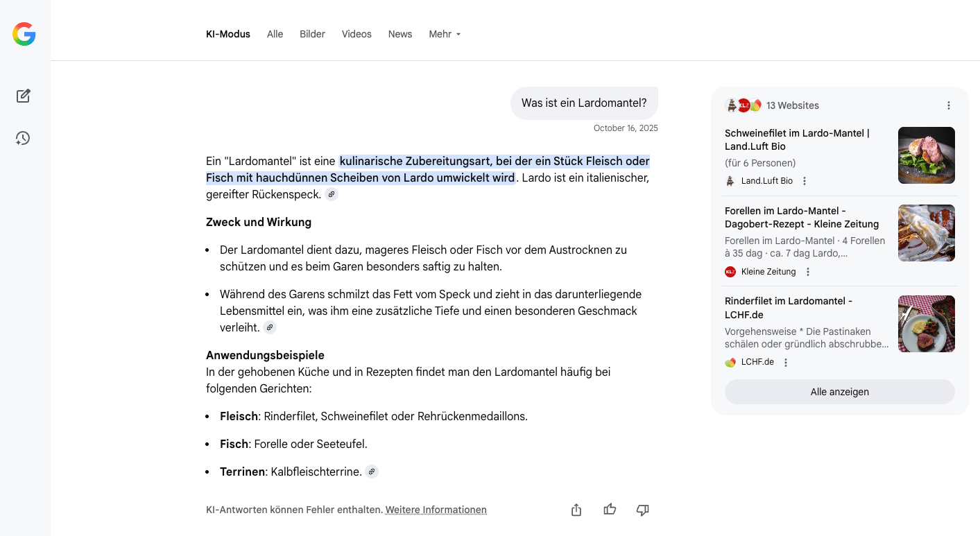Switch to the Videos tab

[356, 34]
